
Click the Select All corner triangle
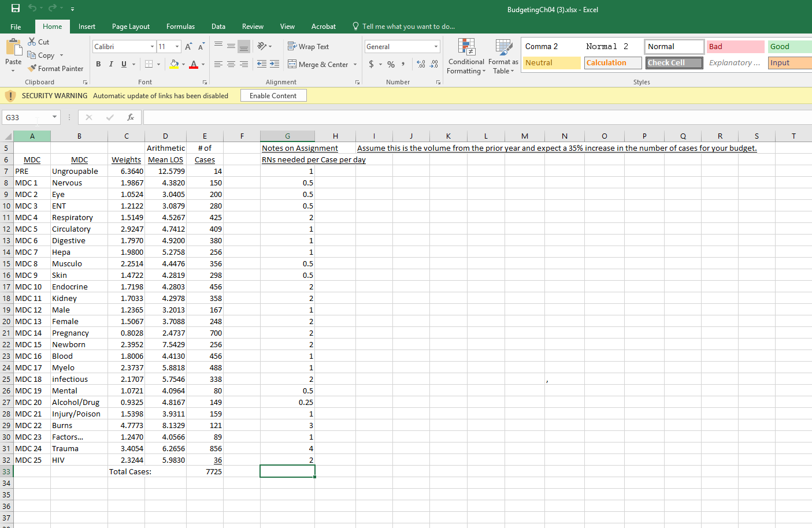pyautogui.click(x=8, y=136)
